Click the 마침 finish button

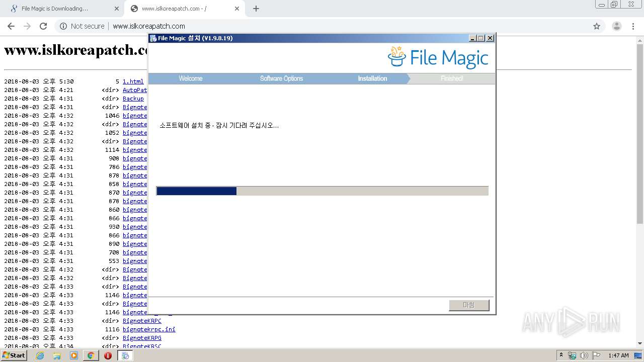(469, 305)
